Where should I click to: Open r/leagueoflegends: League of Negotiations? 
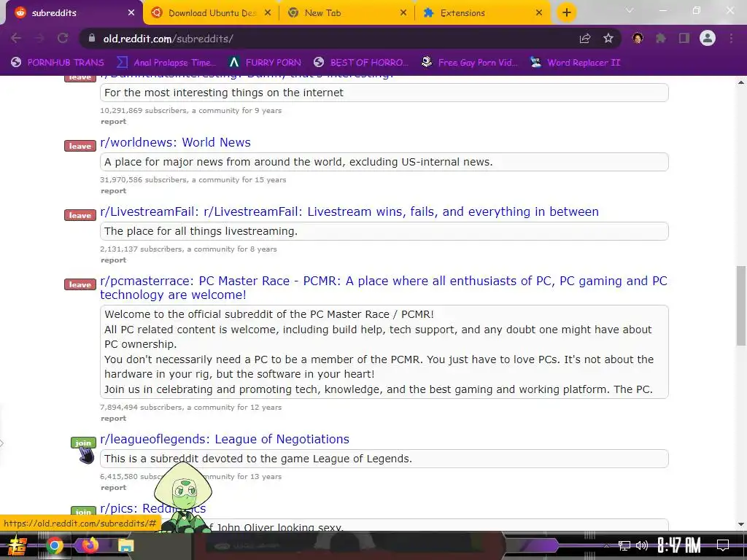tap(225, 439)
